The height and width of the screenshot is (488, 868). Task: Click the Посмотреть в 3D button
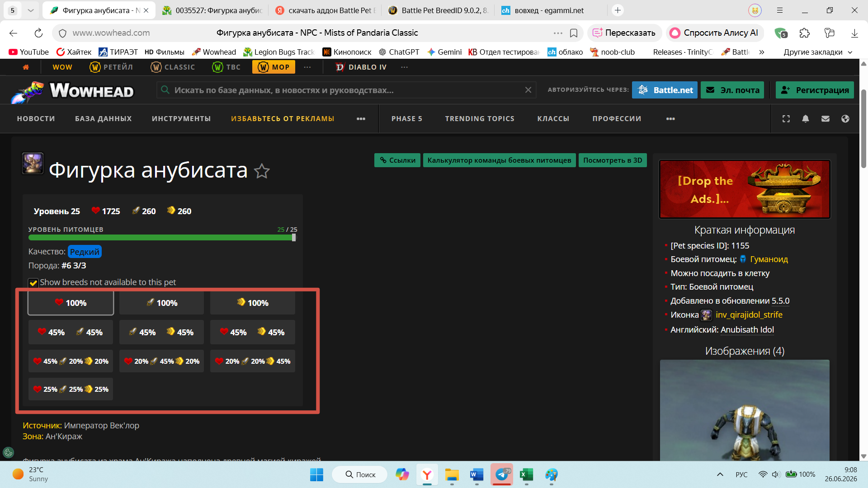(613, 160)
